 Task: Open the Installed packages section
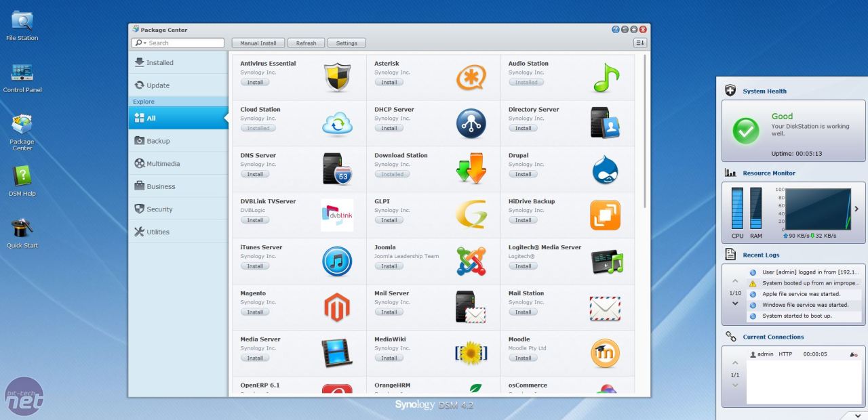[x=178, y=62]
